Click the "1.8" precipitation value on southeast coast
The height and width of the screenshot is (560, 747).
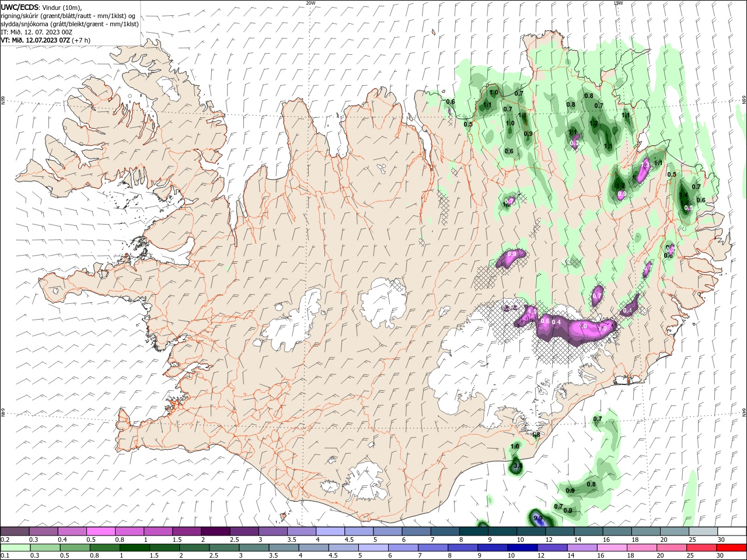(536, 434)
